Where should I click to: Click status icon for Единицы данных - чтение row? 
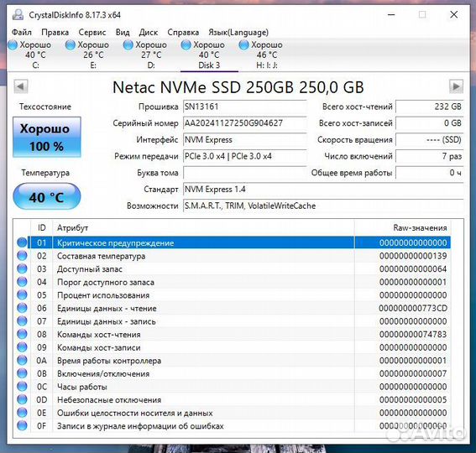click(22, 308)
